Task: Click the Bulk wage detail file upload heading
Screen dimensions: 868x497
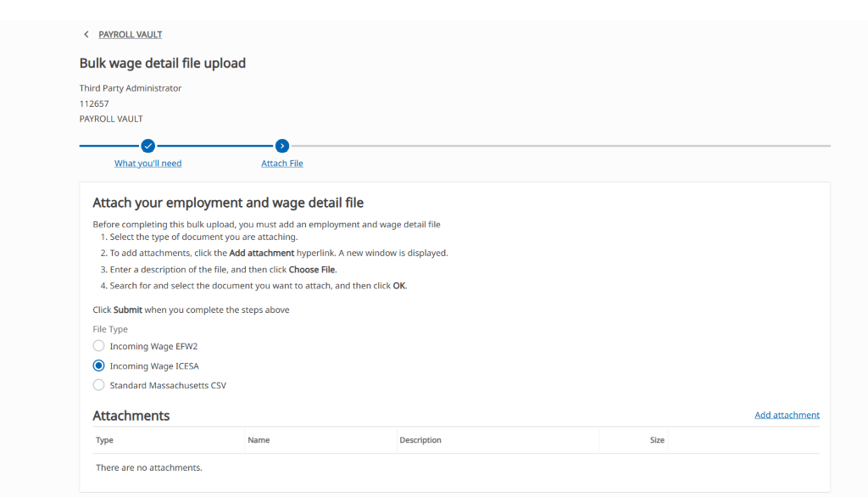Action: click(x=162, y=63)
